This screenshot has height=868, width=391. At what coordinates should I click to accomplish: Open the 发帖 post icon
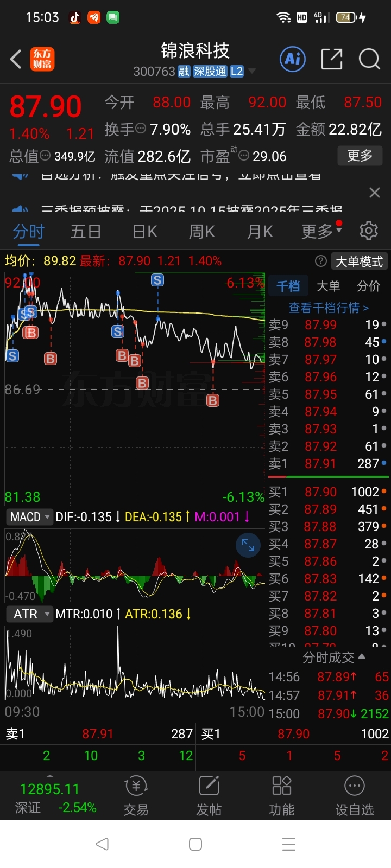click(209, 796)
